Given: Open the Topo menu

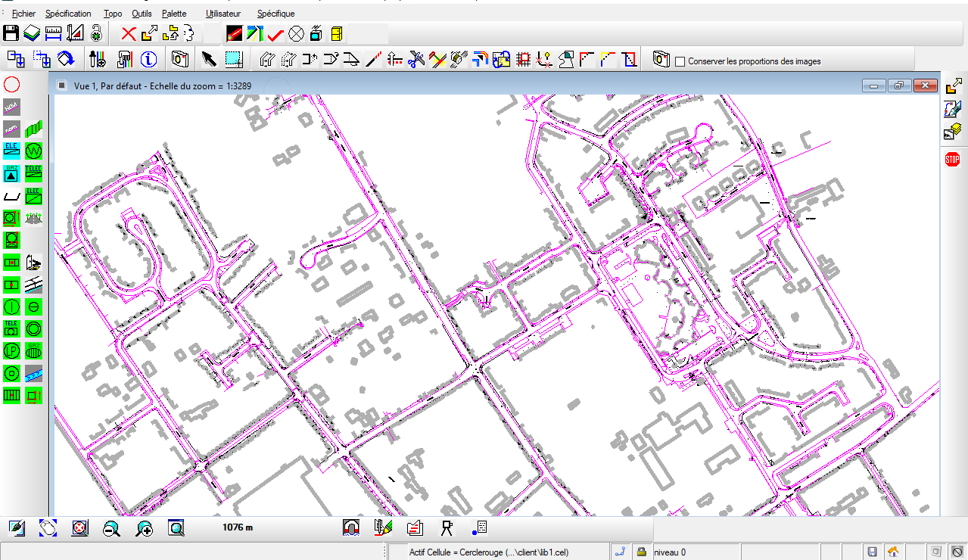Looking at the screenshot, I should click(112, 14).
